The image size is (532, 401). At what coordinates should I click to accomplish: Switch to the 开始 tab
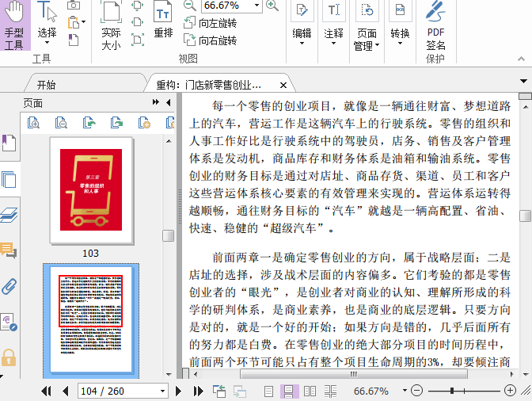pos(46,85)
